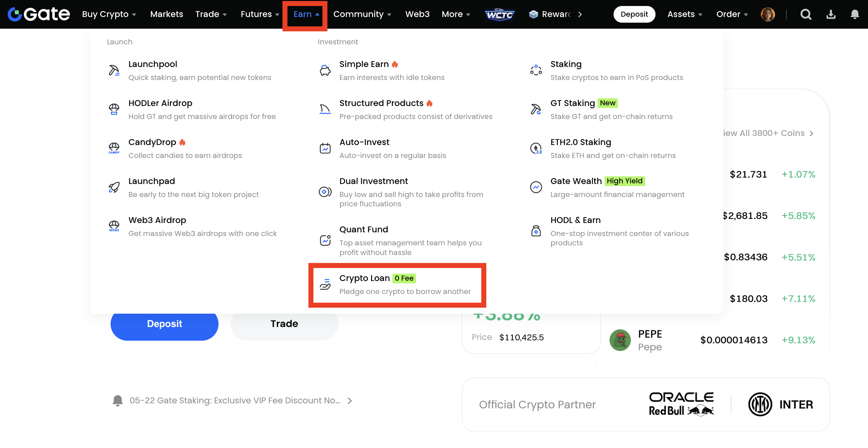Open the Markets menu item
The image size is (868, 448).
(x=167, y=14)
